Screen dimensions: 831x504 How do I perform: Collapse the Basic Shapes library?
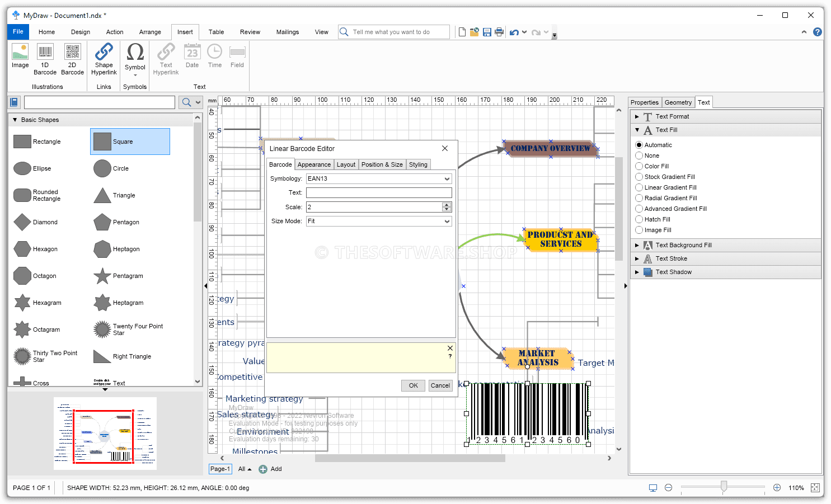coord(15,120)
